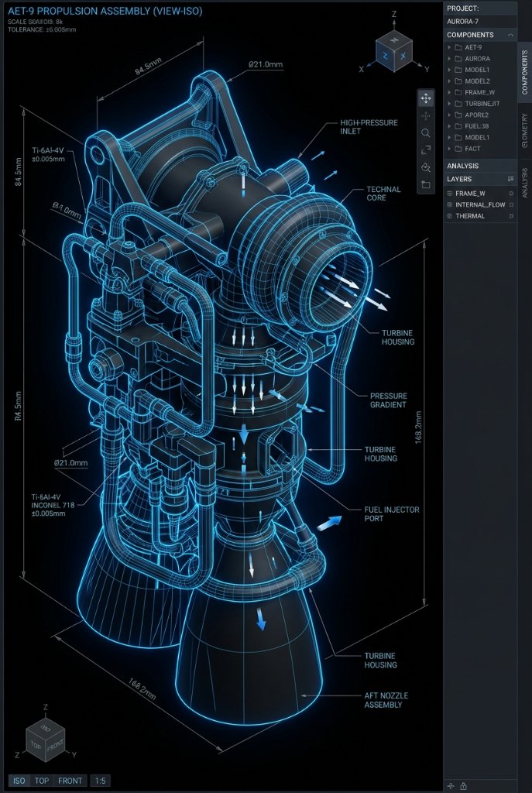The width and height of the screenshot is (532, 793).
Task: Toggle visibility box of INTERNAL_FLOW layer
Action: (x=511, y=204)
